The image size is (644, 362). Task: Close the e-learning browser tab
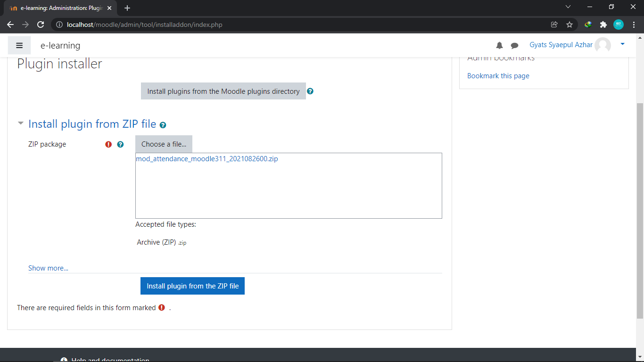pos(109,8)
